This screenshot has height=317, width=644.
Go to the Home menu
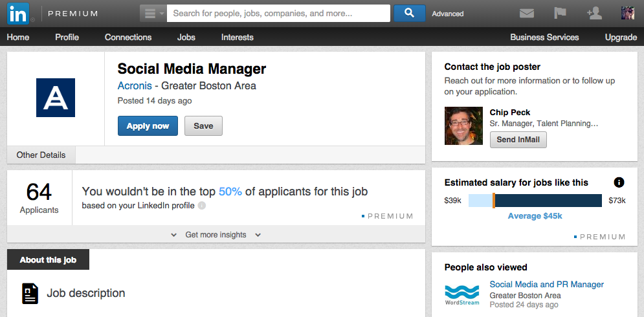[18, 37]
